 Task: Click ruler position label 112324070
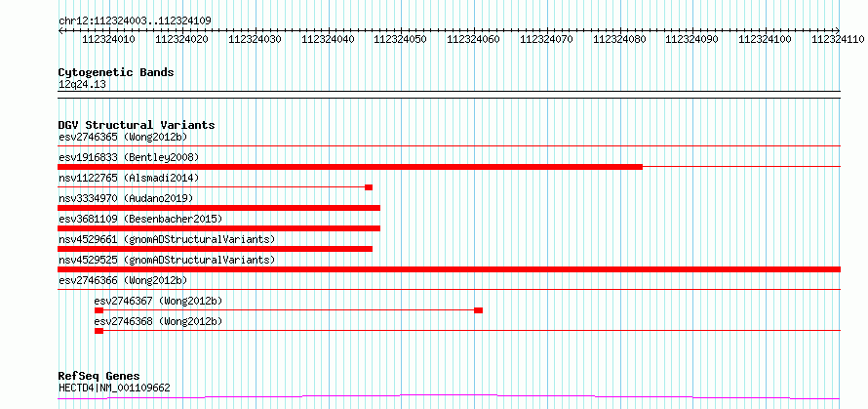point(547,39)
